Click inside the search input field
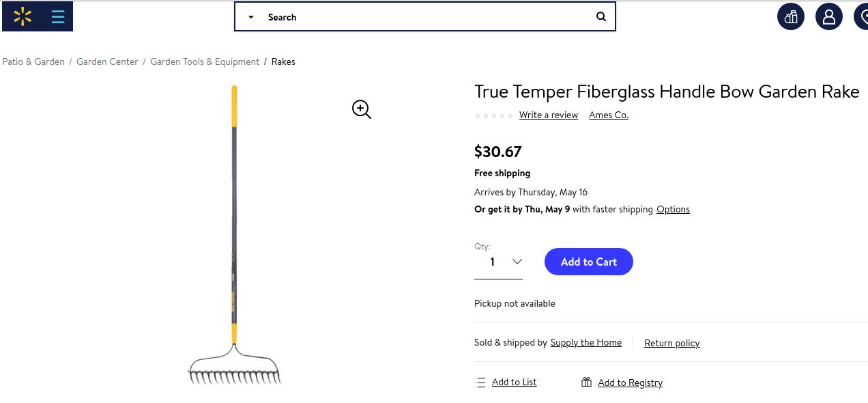The width and height of the screenshot is (868, 403). click(x=409, y=16)
